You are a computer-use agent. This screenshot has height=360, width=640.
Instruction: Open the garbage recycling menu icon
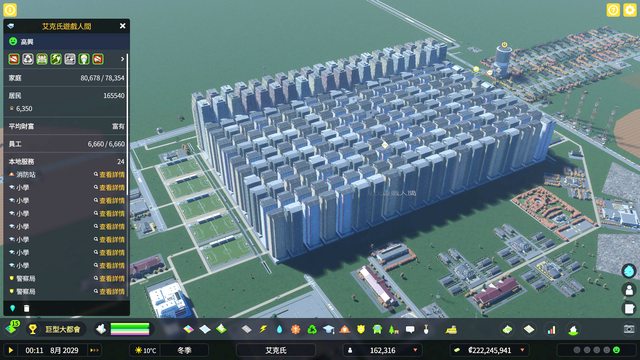point(312,329)
